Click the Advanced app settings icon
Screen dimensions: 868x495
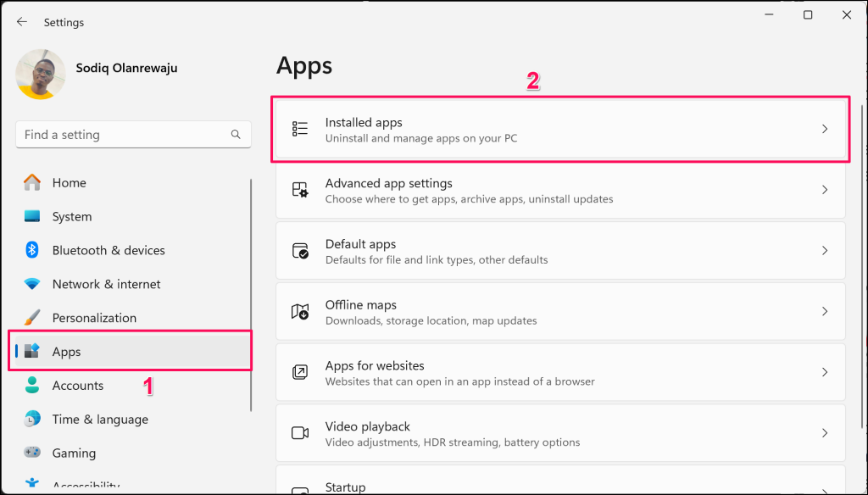click(x=300, y=190)
